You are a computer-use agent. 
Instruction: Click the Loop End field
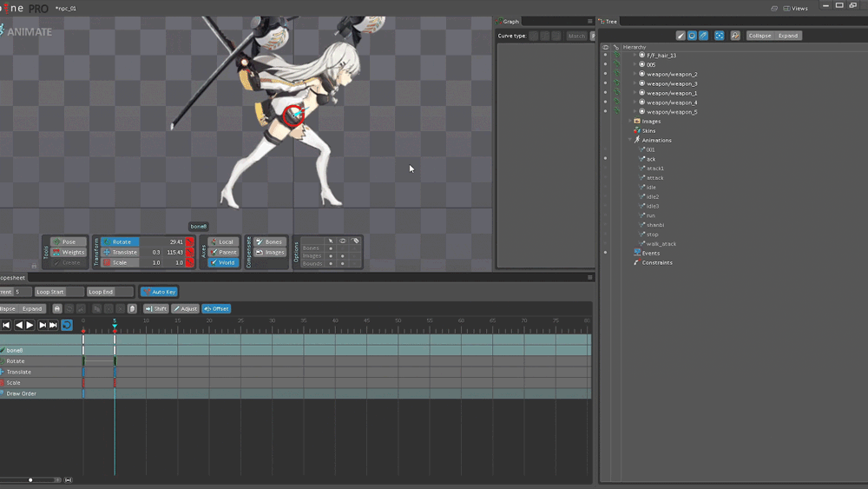pos(110,292)
